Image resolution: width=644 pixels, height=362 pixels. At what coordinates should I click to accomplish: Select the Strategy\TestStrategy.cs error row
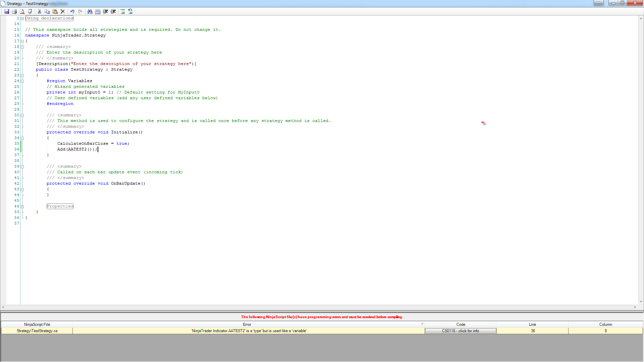[x=37, y=331]
